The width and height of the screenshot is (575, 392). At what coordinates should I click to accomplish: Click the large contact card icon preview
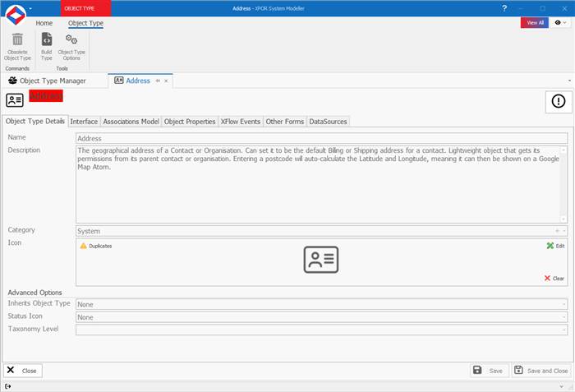point(321,260)
